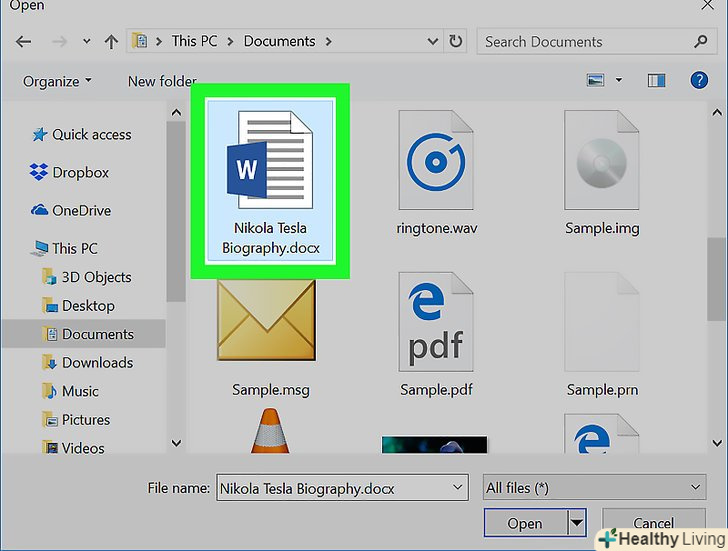
Task: Open the Music folder in sidebar
Action: pyautogui.click(x=70, y=391)
